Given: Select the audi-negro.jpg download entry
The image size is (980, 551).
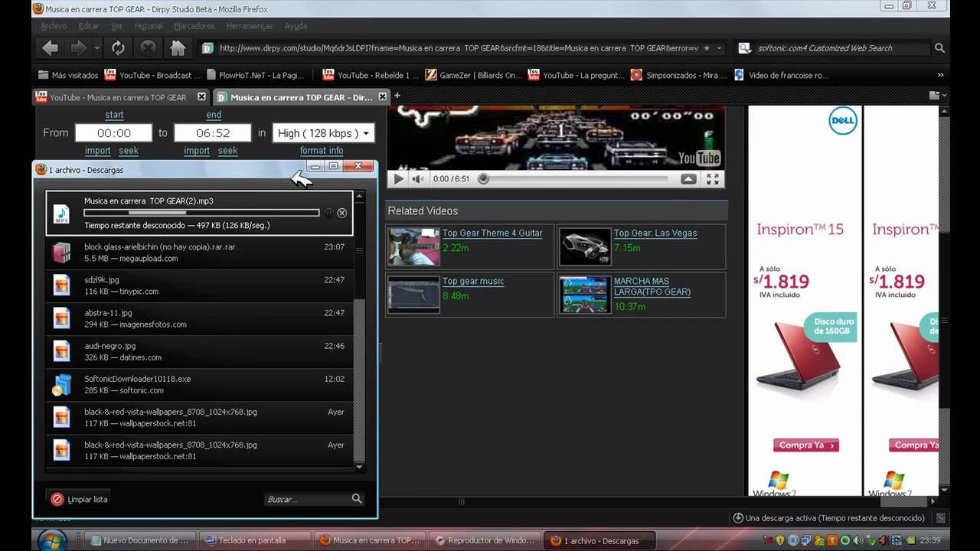Looking at the screenshot, I should click(199, 351).
